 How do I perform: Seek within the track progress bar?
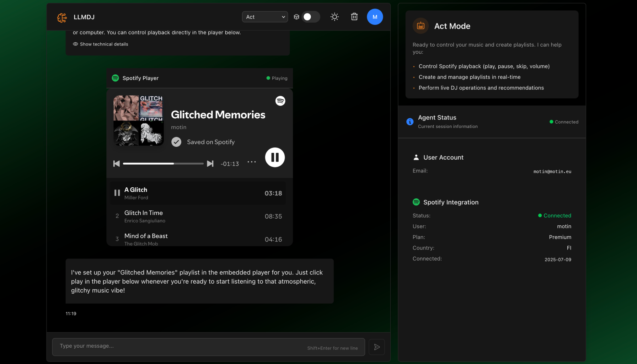click(x=163, y=164)
